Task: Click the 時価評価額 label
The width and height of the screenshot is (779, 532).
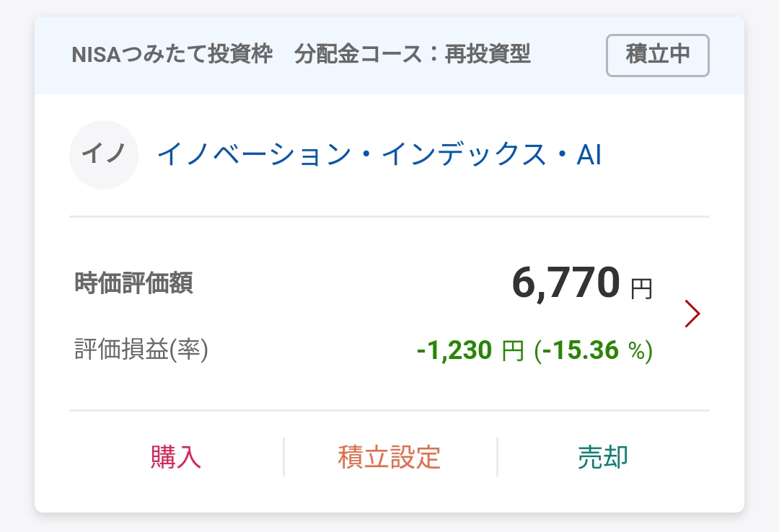Action: (133, 283)
